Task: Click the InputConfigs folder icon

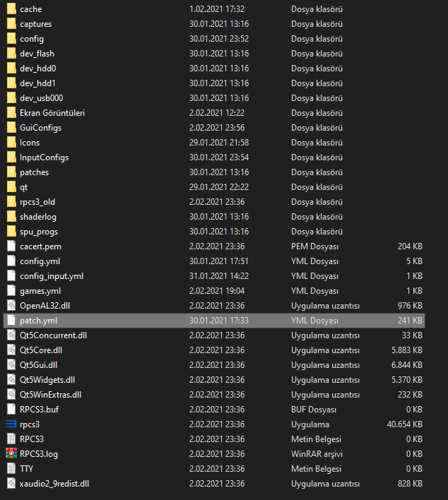Action: [x=11, y=157]
